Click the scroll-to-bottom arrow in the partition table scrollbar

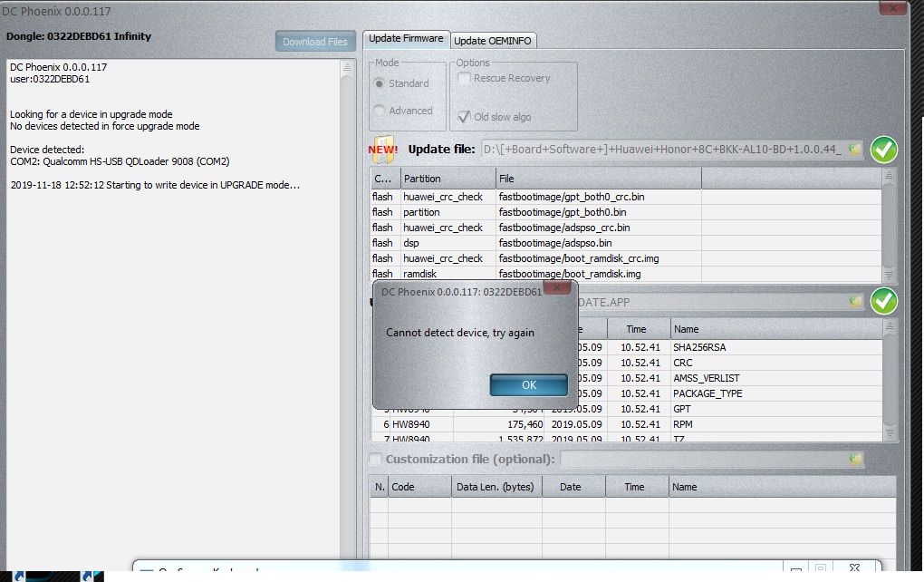click(889, 275)
